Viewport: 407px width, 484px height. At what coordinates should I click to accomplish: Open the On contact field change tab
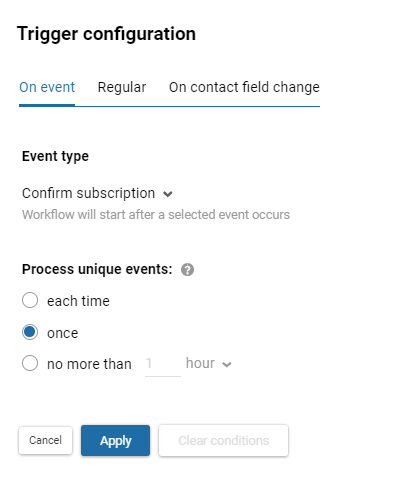(x=244, y=87)
